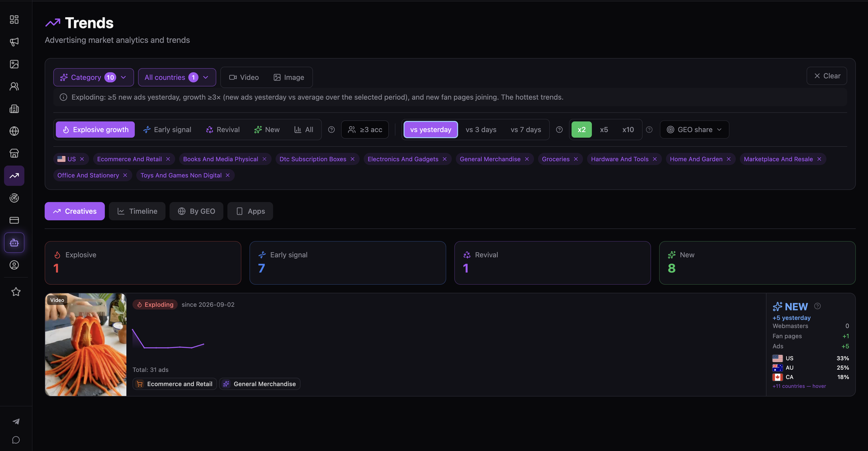868x451 pixels.
Task: Switch to the Timeline tab
Action: click(x=137, y=211)
